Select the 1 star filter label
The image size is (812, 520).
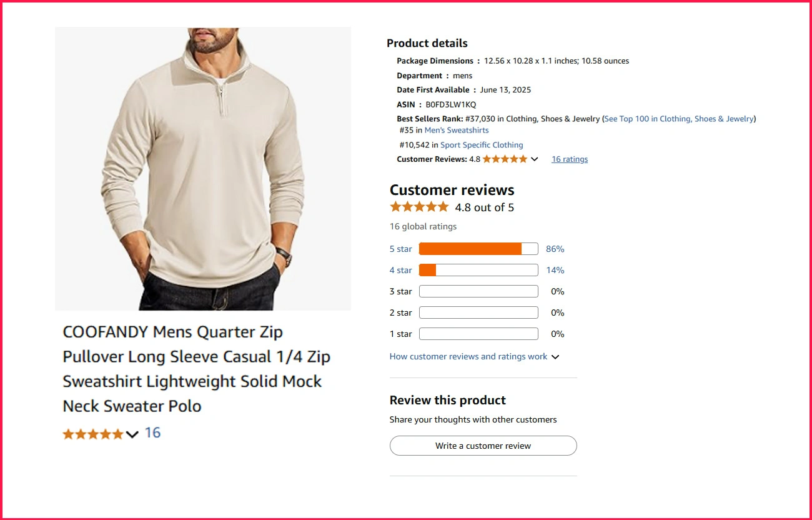point(400,334)
